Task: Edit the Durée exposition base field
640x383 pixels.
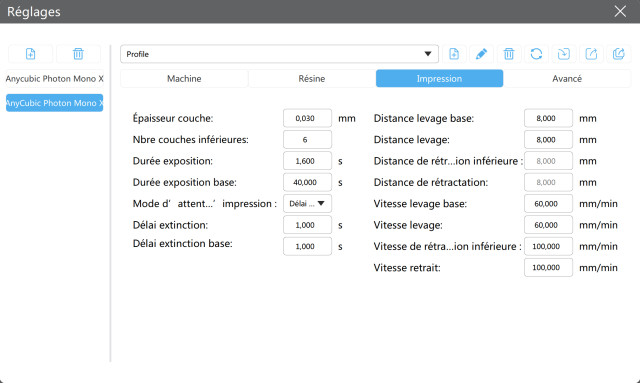Action: [x=307, y=182]
